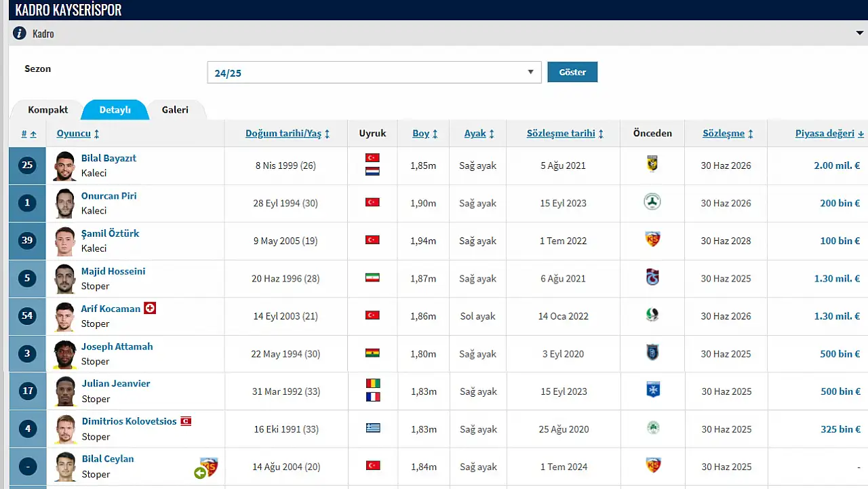Open the Sezon 24/25 dropdown

(374, 73)
